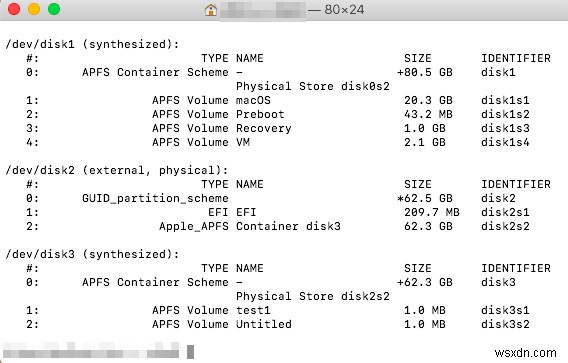The width and height of the screenshot is (568, 363).
Task: Click the 'TYPE NAME' header under disk3
Action: [232, 268]
